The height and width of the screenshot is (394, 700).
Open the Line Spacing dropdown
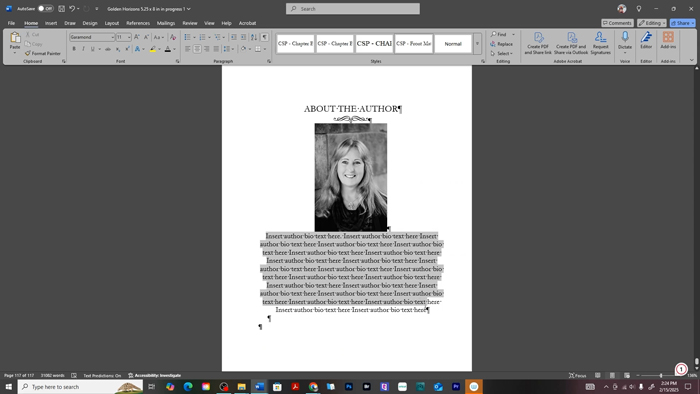click(x=229, y=49)
